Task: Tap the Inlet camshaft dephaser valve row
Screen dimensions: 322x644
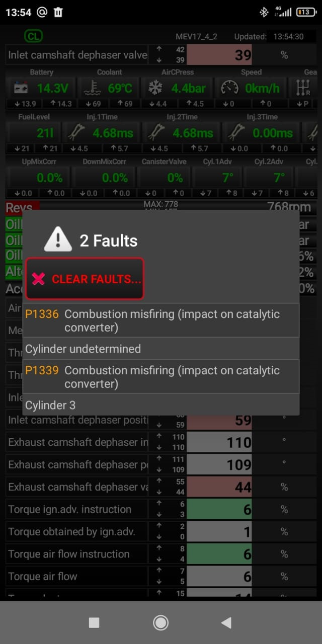Action: click(77, 55)
